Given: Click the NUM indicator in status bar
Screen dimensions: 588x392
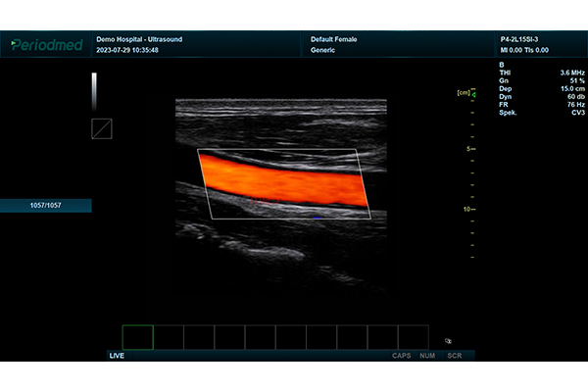Looking at the screenshot, I should tap(426, 356).
